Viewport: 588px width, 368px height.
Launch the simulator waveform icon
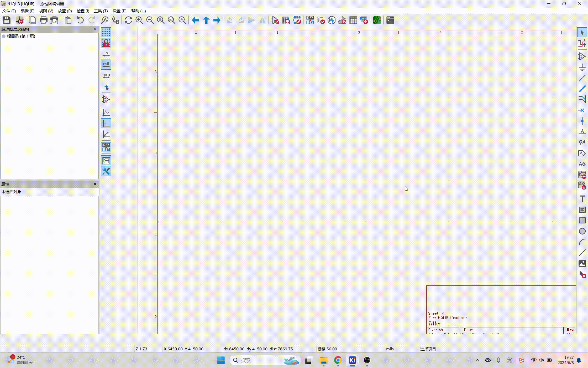(x=331, y=20)
